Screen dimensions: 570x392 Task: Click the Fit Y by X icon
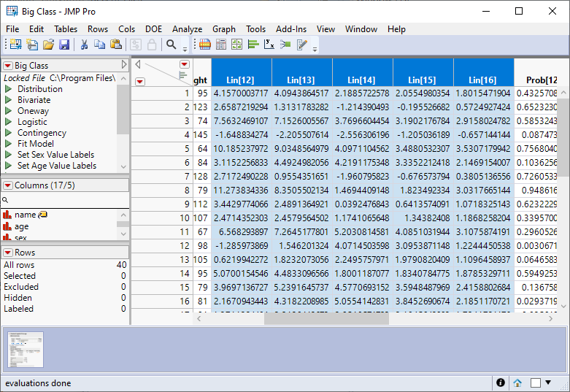tap(269, 45)
